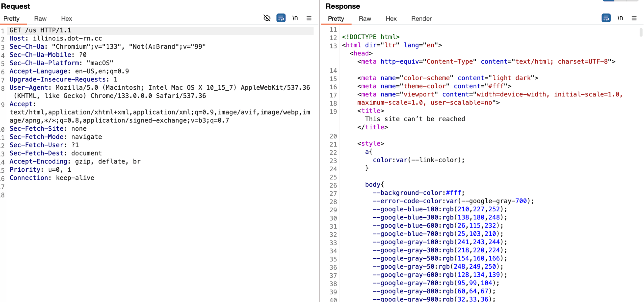Select the Response Pretty tab
The width and height of the screenshot is (644, 302).
coord(336,19)
